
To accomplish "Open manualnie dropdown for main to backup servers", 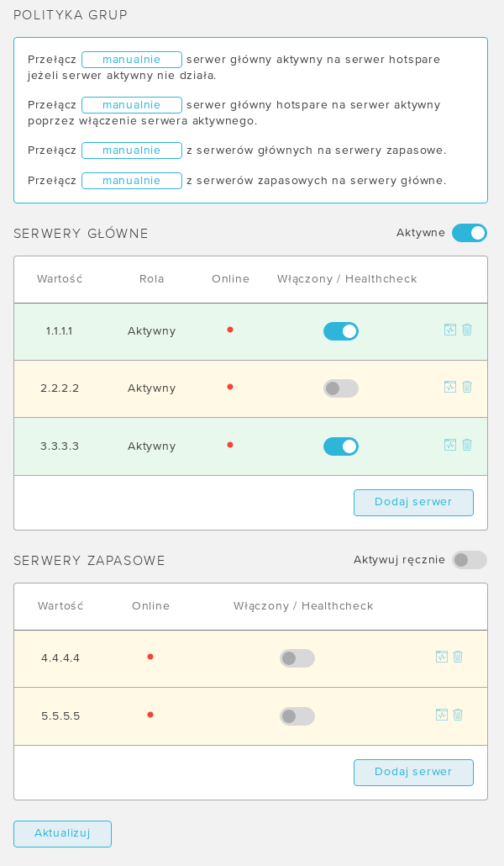I will (x=131, y=150).
